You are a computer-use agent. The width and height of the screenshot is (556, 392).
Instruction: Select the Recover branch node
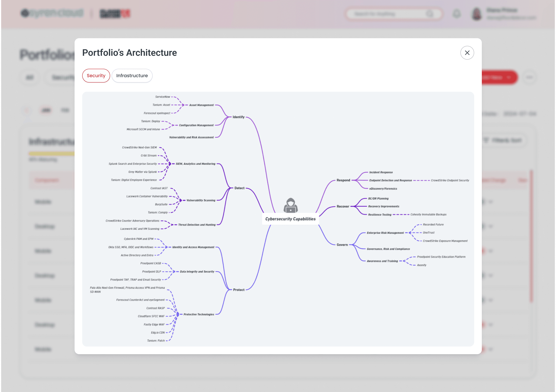343,206
